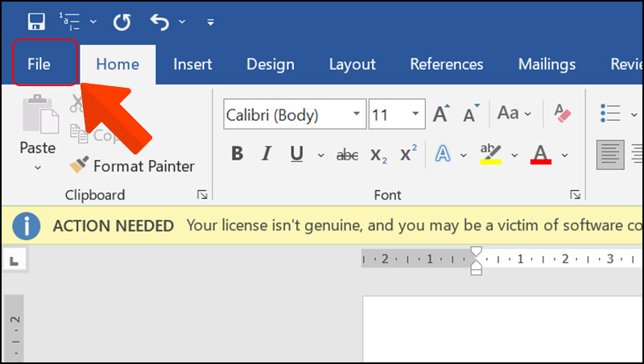Open the File tab
Viewport: 644px width, 364px height.
pos(39,64)
